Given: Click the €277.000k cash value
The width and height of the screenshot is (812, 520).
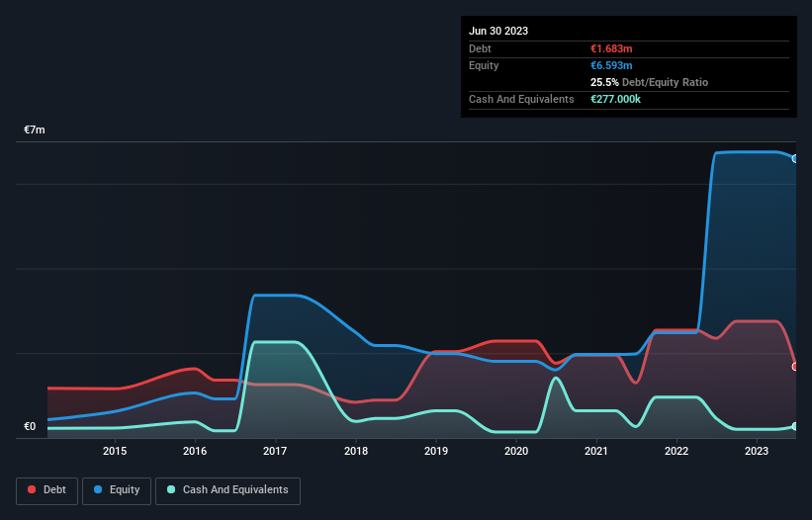Looking at the screenshot, I should 615,99.
